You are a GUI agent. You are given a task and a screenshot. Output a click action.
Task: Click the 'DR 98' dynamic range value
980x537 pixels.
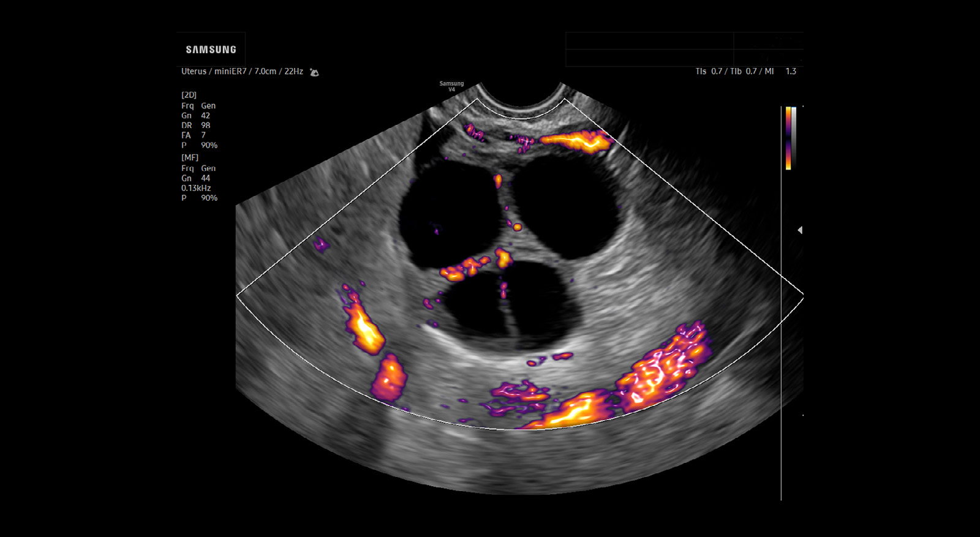[x=195, y=126]
